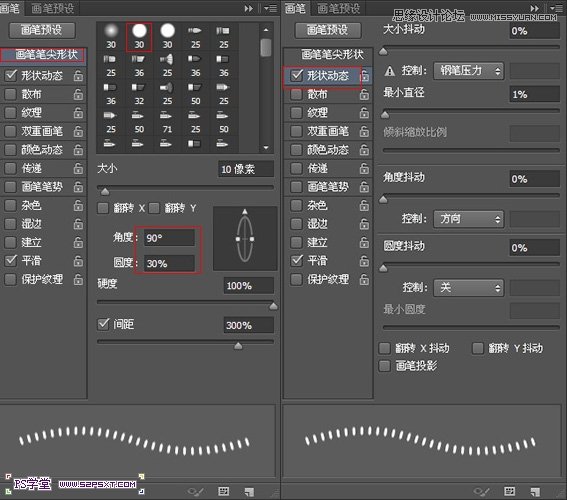Select the brush thumbnail labeled 71
The height and width of the screenshot is (500, 567).
[x=167, y=122]
